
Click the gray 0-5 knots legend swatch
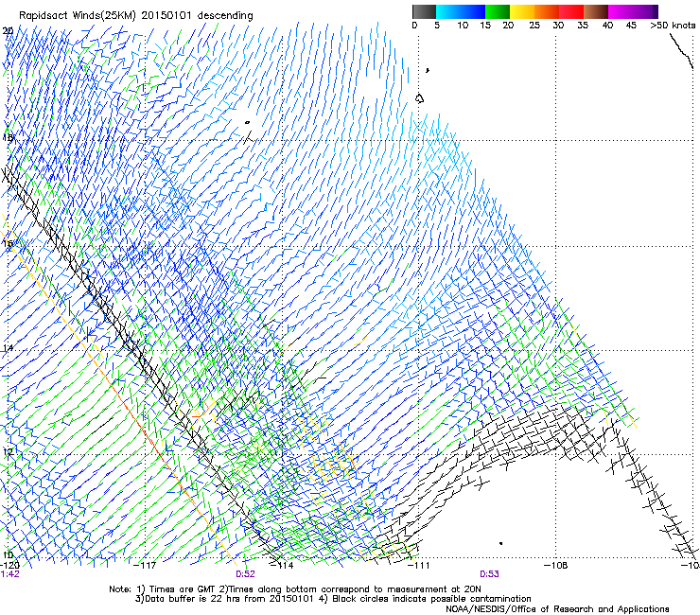point(424,11)
